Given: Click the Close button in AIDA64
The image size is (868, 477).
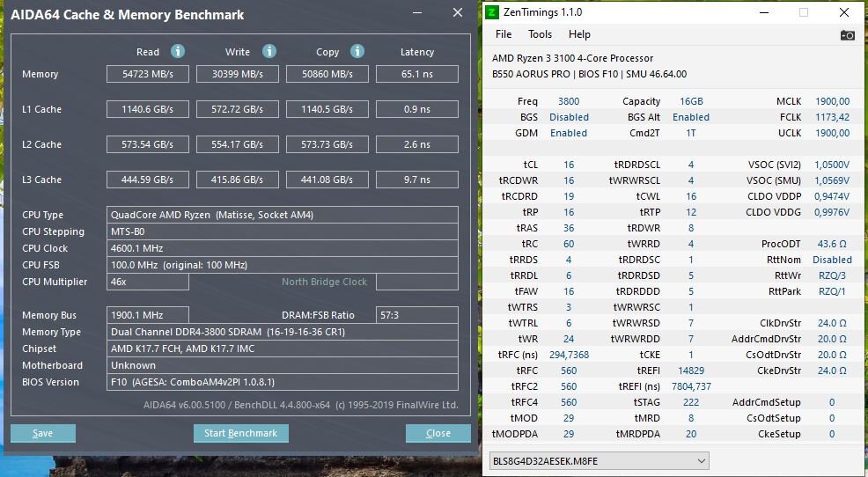Looking at the screenshot, I should tap(438, 433).
